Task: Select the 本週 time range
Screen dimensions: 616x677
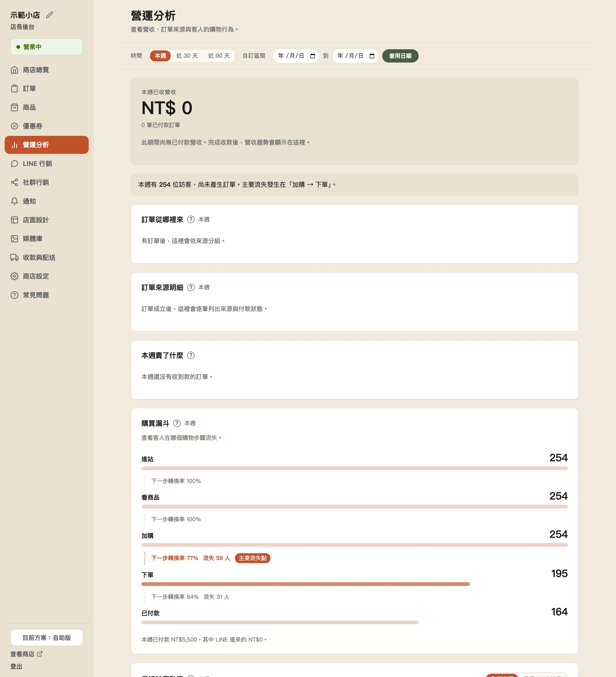Action: click(160, 56)
